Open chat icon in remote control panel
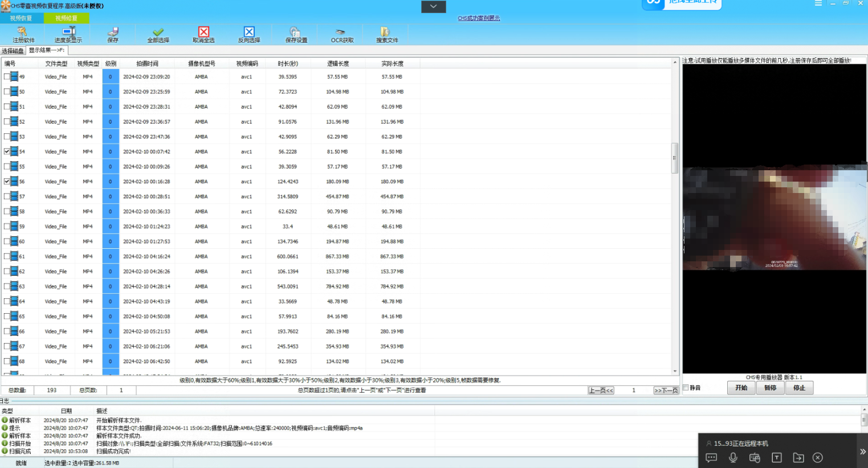Viewport: 868px width, 468px height. [x=711, y=458]
